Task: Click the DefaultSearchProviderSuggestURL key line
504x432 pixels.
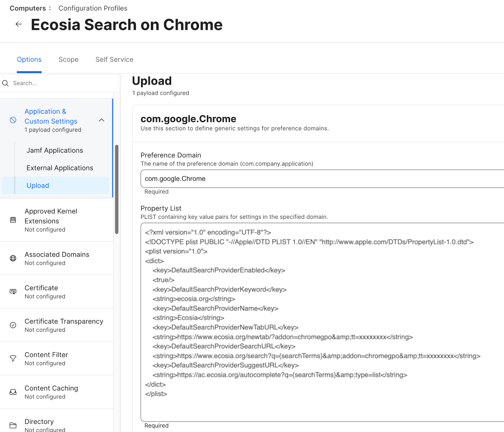Action: [226, 365]
